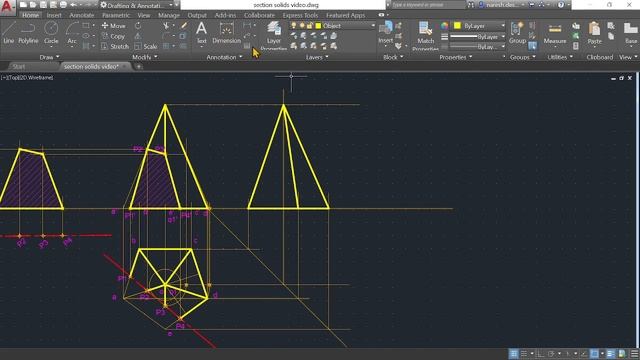Click the Plot printer icon in quick access
640x360 pixels.
(x=63, y=5)
